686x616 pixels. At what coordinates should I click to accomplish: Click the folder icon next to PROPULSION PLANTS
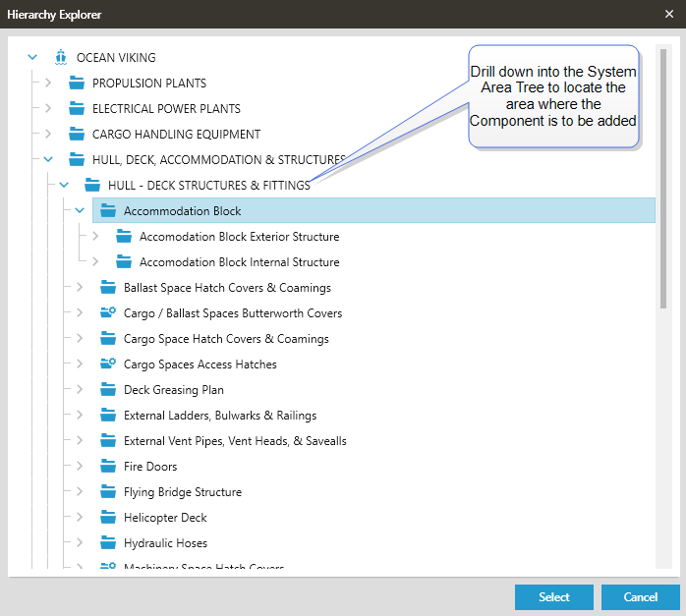(x=77, y=84)
